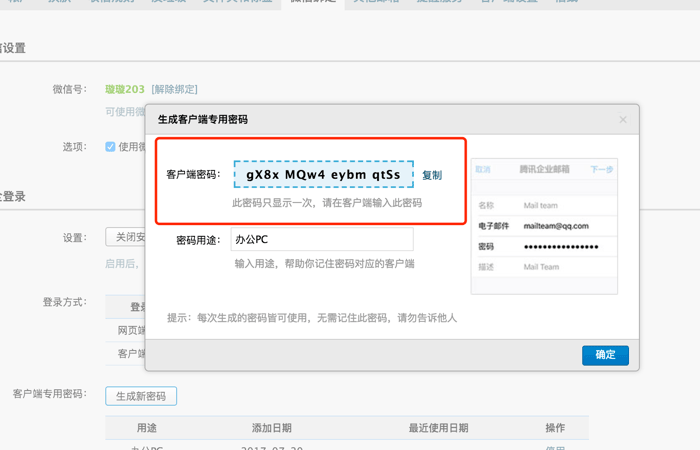Screen dimensions: 700x450
Task: Click the 操作 column header
Action: click(554, 428)
